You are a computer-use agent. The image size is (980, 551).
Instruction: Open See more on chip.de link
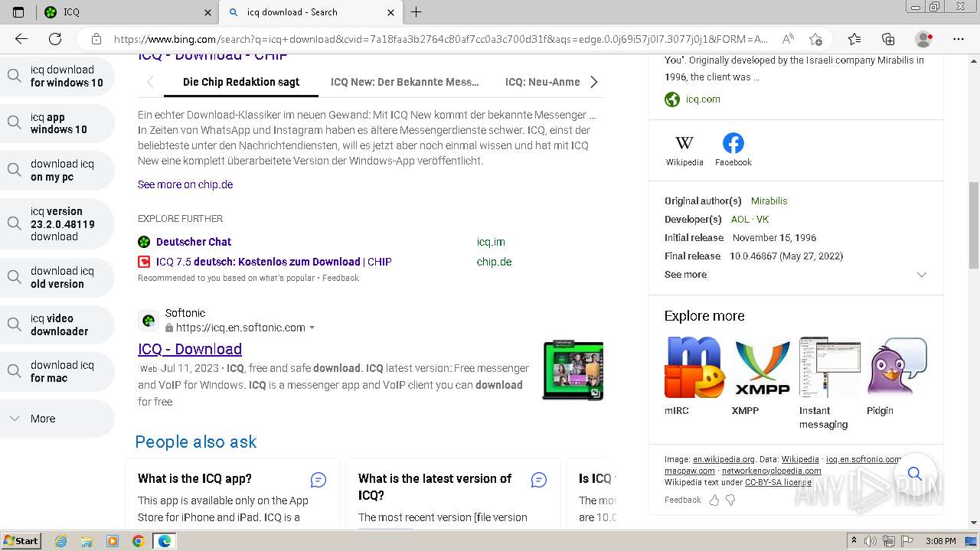click(185, 184)
